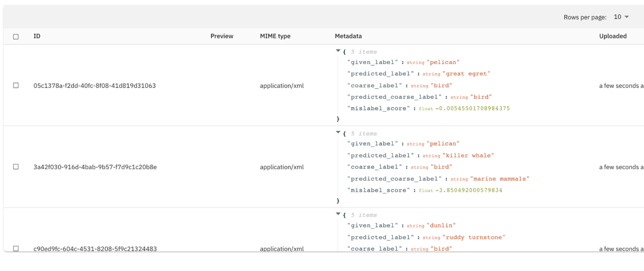Click the Preview column header
Viewport: 644px width, 271px height.
coord(222,36)
